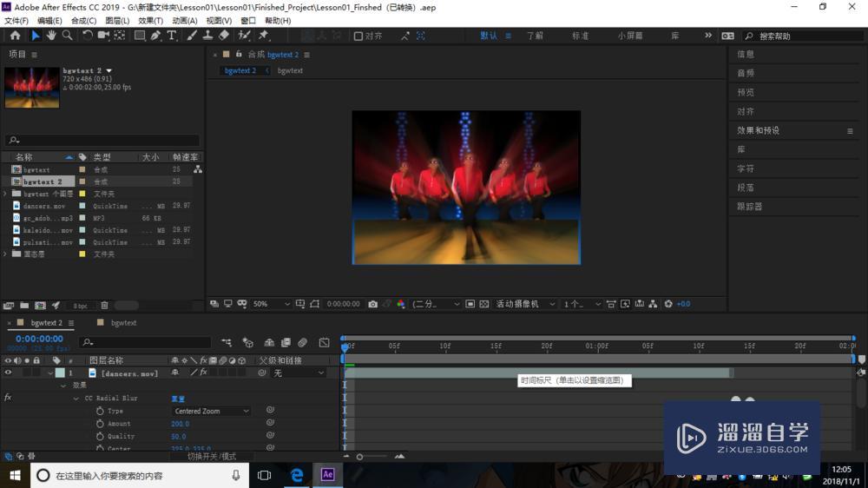Select the Unified Camera tool
This screenshot has height=488, width=868.
click(x=103, y=36)
